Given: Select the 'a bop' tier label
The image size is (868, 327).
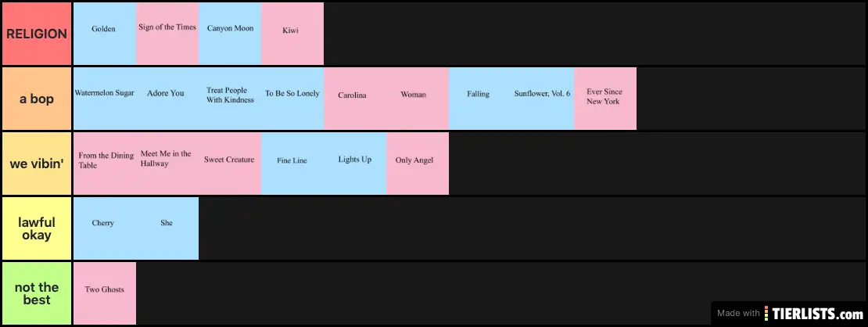Looking at the screenshot, I should 37,99.
